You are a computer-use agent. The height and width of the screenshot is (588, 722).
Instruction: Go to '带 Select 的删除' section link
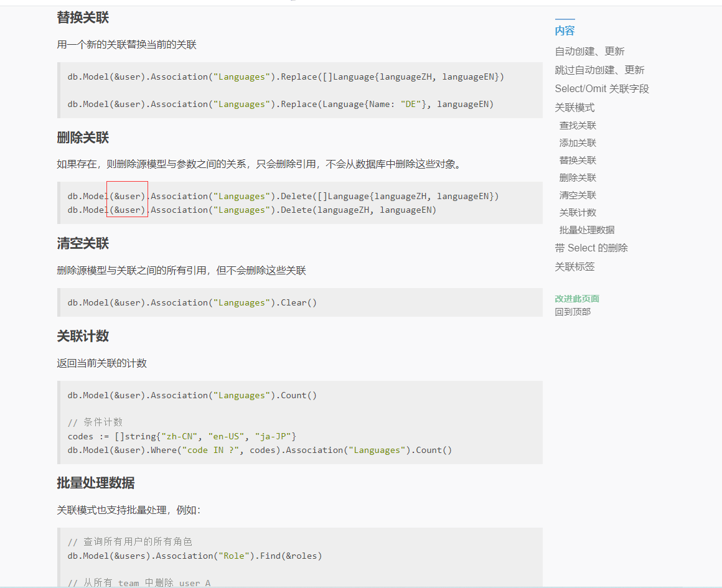(591, 248)
